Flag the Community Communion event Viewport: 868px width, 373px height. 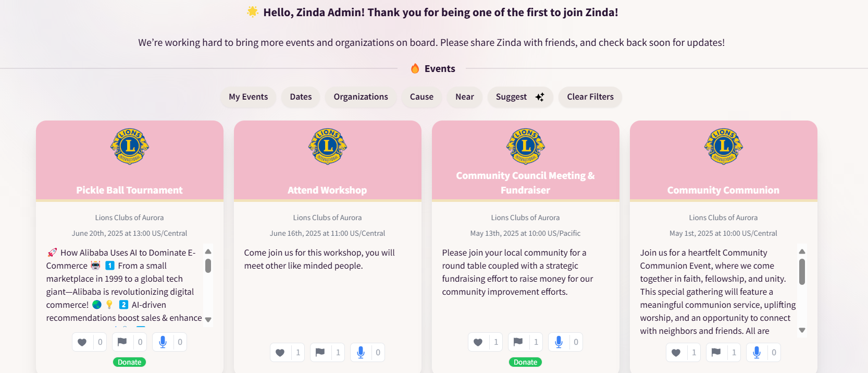click(x=716, y=353)
